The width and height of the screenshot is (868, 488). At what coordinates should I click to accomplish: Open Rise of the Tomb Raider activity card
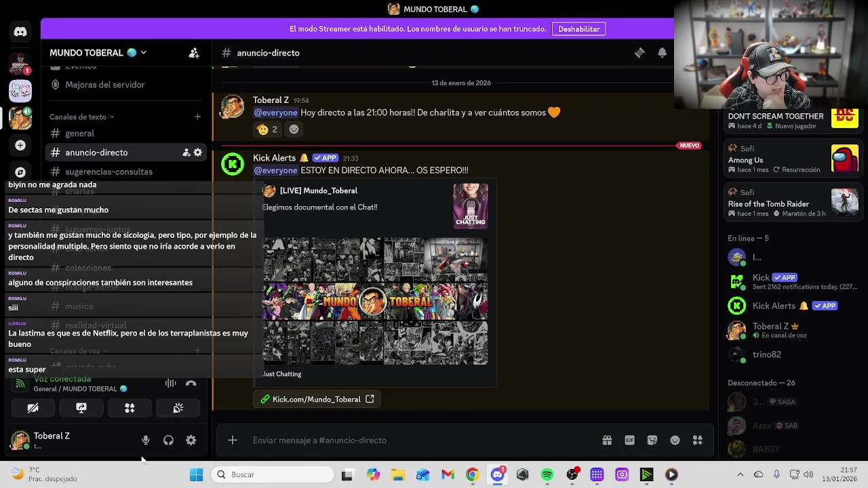click(x=793, y=203)
